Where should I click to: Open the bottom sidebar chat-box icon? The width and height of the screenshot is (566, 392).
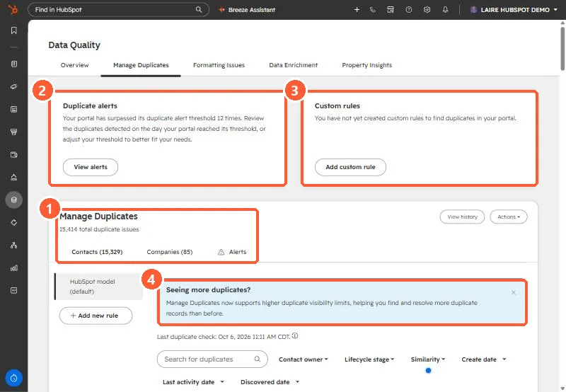point(13,290)
